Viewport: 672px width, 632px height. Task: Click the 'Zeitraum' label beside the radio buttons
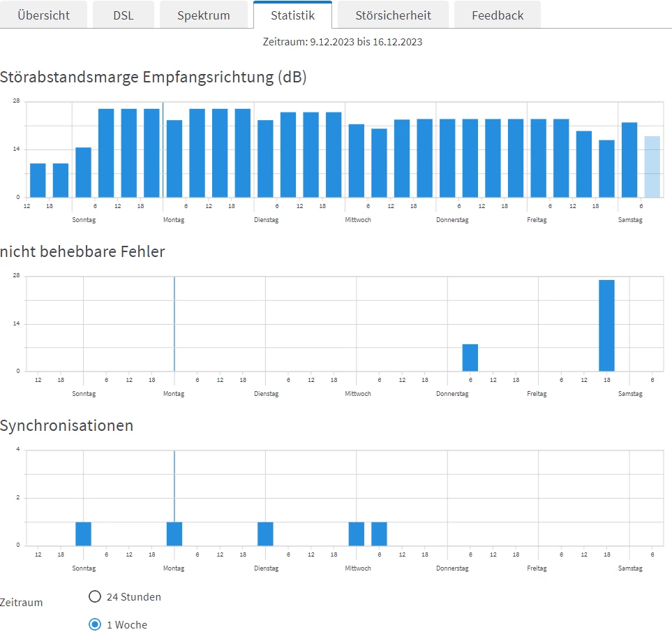[x=22, y=603]
